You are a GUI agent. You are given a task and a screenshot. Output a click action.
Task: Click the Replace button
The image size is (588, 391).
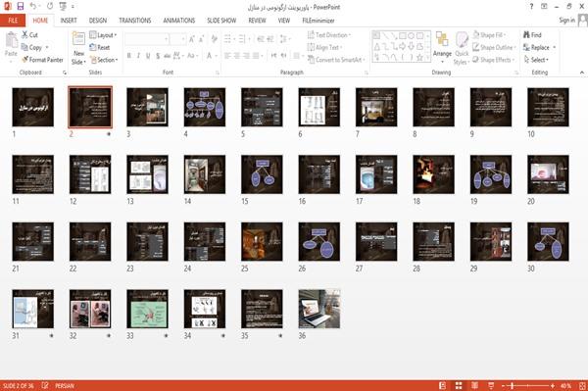click(x=539, y=47)
